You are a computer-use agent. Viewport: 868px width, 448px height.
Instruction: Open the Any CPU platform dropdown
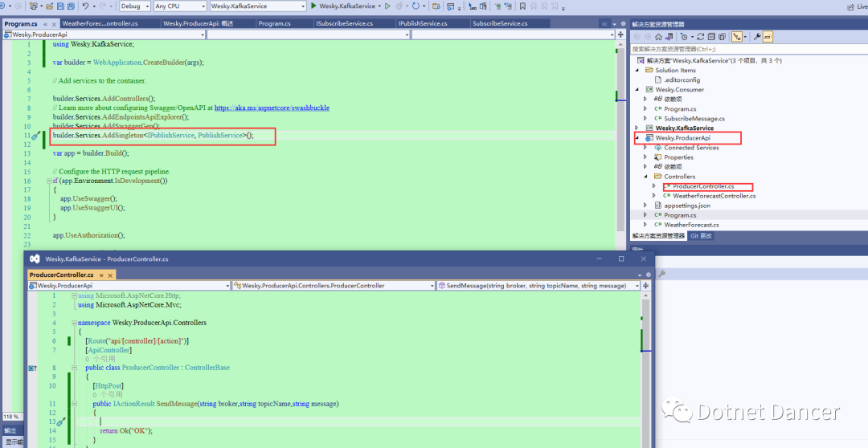point(180,6)
